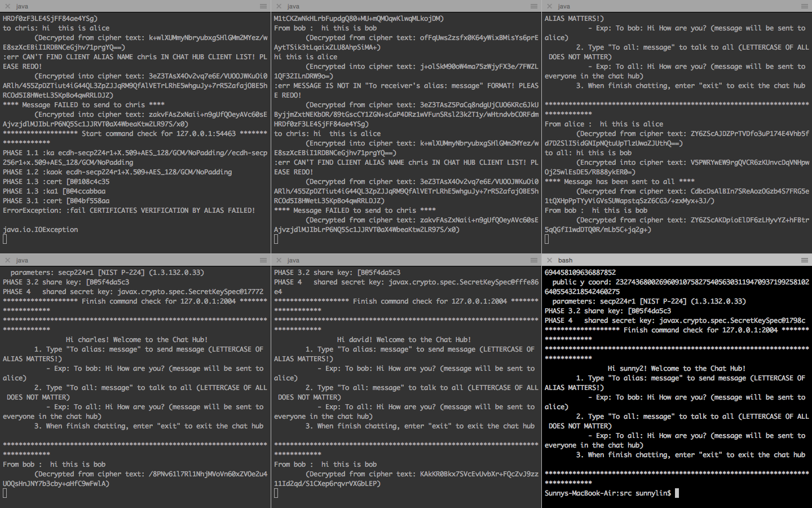Viewport: 812px width, 508px height.
Task: Close the java pane containing the MESSAGE IS NOT IN error
Action: 279,6
